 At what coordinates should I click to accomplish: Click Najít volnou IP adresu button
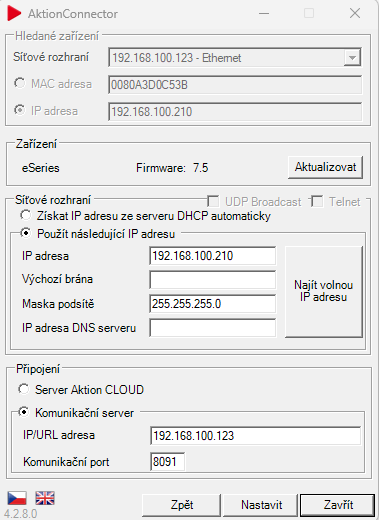[324, 292]
